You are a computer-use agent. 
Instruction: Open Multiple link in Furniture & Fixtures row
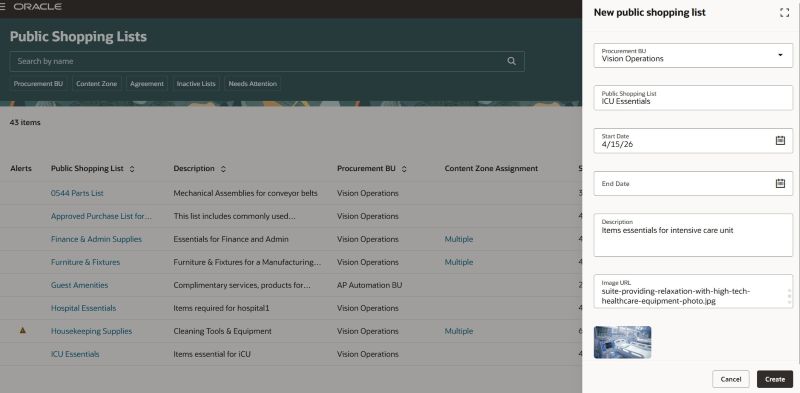459,262
